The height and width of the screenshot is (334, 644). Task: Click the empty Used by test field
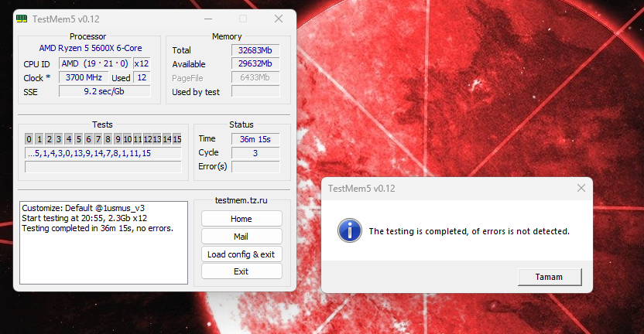(x=255, y=91)
